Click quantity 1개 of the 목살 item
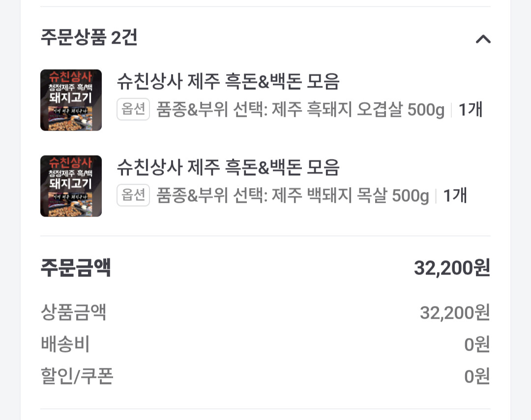This screenshot has width=531, height=420. [x=455, y=196]
